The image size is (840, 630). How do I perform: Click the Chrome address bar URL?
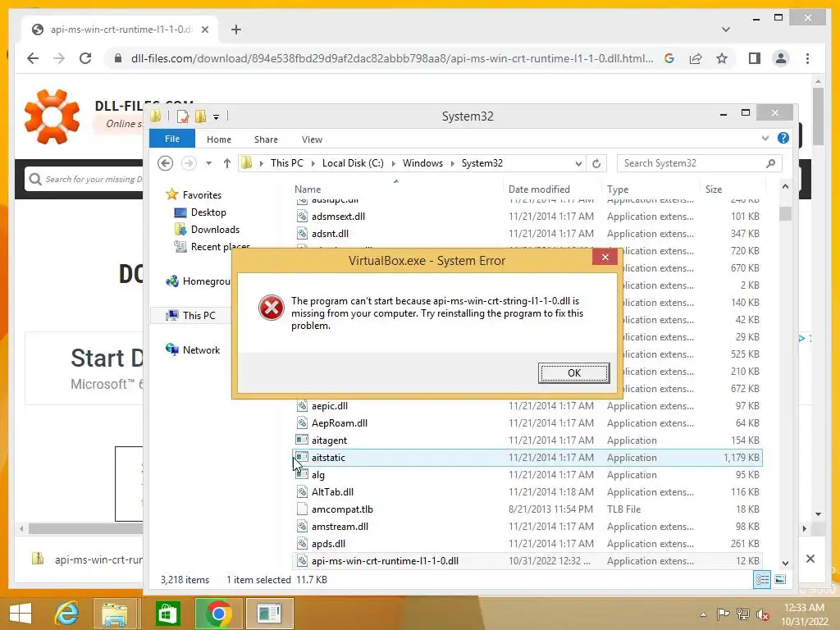point(391,58)
